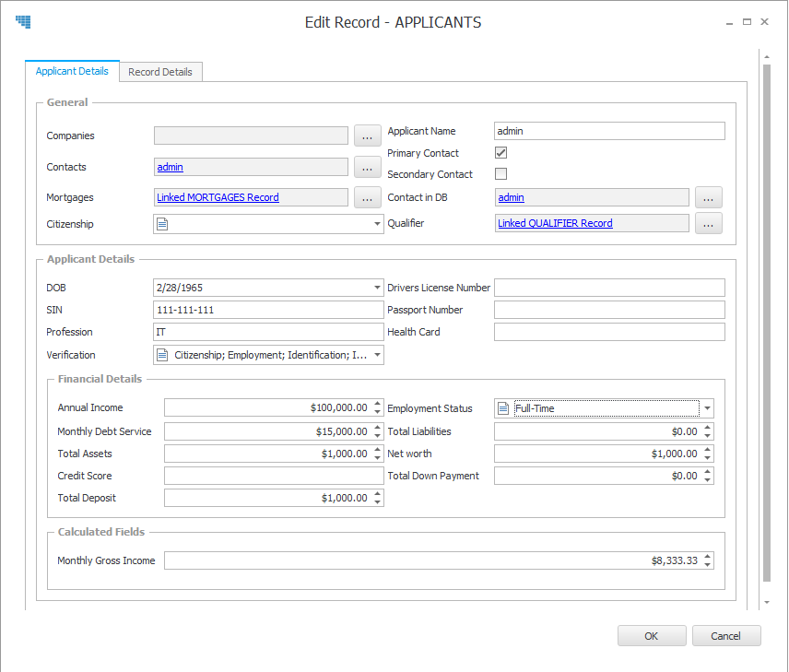Image resolution: width=789 pixels, height=672 pixels.
Task: Expand the Verification dropdown list
Action: (377, 355)
